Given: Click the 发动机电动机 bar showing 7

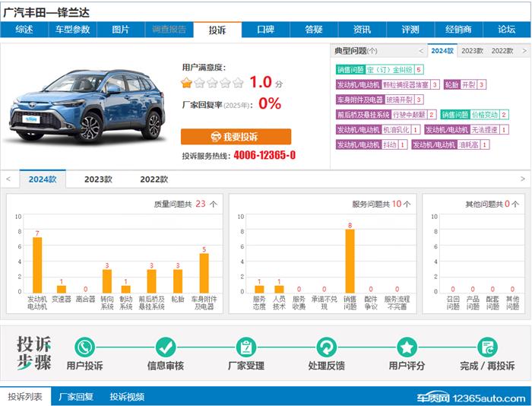Looking at the screenshot, I should pyautogui.click(x=37, y=265).
